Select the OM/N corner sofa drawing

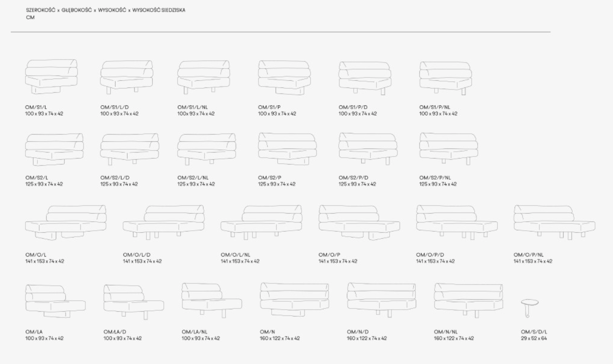point(295,300)
